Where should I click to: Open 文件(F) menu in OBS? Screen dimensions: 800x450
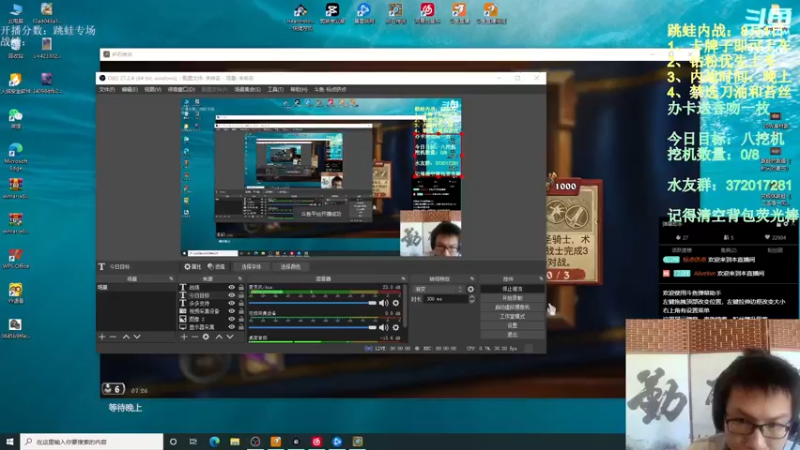(x=107, y=89)
